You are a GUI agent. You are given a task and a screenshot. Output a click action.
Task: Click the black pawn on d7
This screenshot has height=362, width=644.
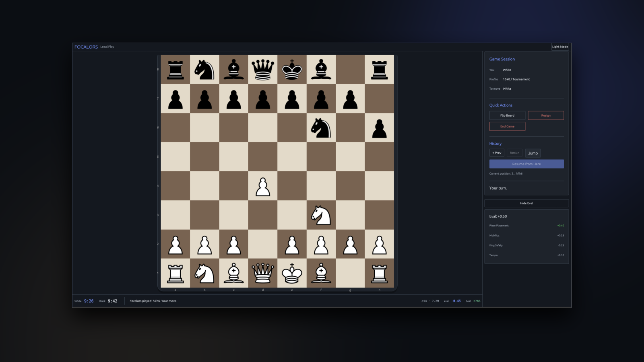(x=263, y=99)
